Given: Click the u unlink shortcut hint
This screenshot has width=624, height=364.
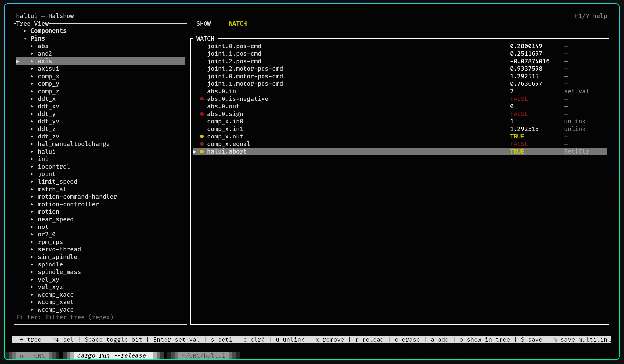Looking at the screenshot, I should 290,340.
